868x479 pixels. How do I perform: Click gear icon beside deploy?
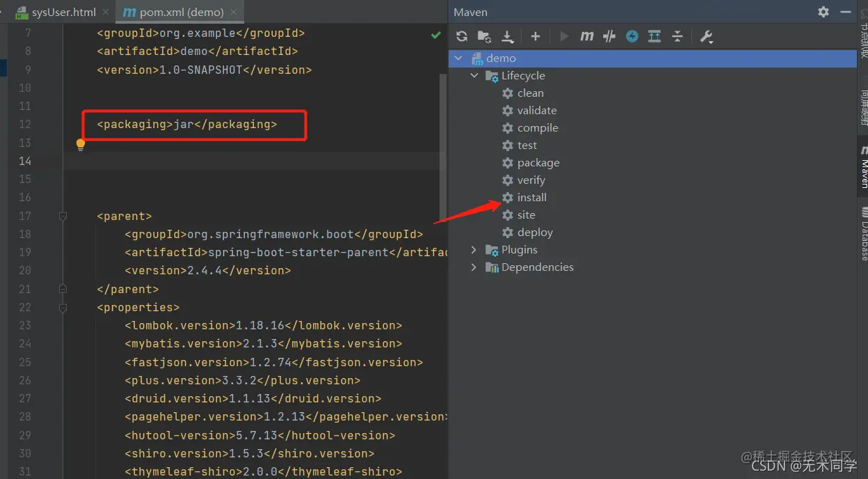[508, 233]
